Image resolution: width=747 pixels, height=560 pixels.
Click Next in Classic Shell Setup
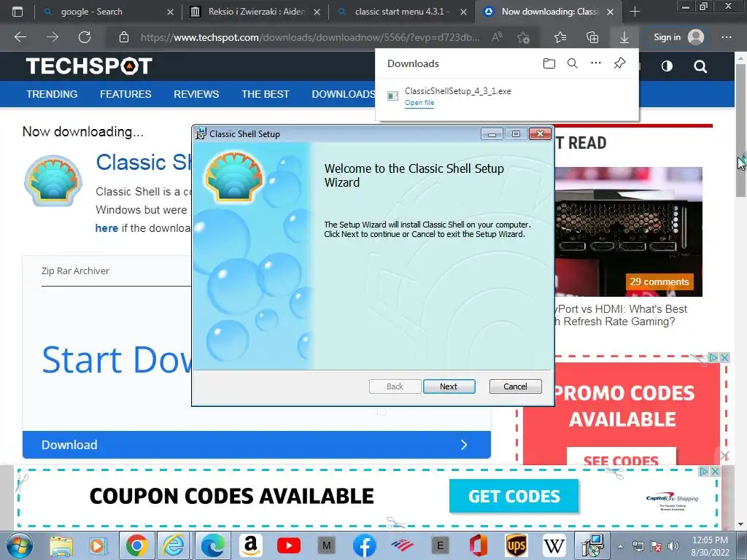[449, 386]
